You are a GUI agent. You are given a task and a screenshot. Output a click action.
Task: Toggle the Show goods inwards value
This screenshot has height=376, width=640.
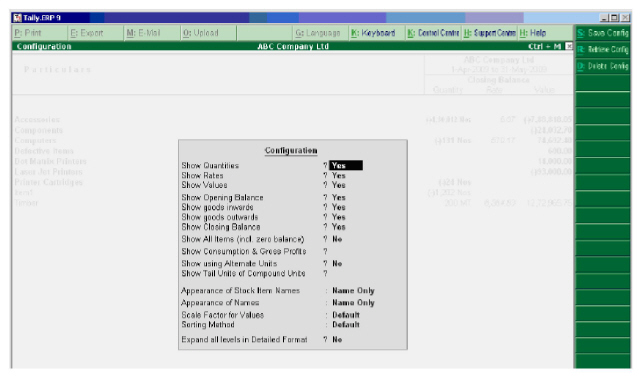pyautogui.click(x=339, y=207)
